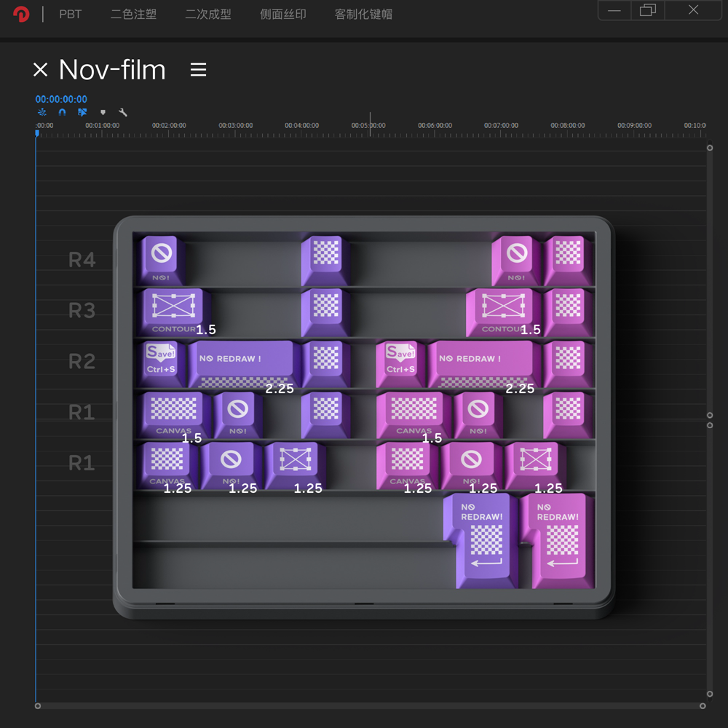Open timeline wrench display settings

(x=123, y=112)
